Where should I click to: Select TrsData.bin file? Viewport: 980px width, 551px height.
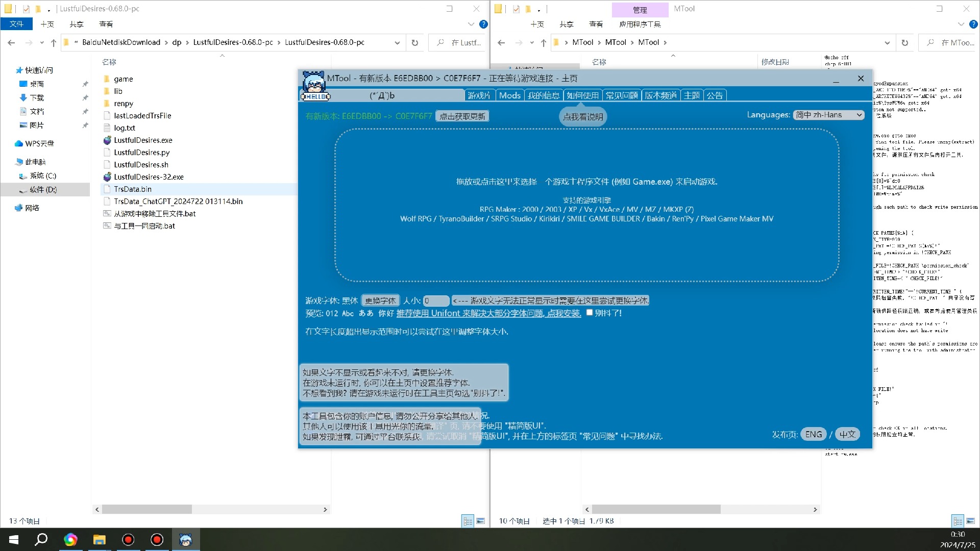coord(133,189)
